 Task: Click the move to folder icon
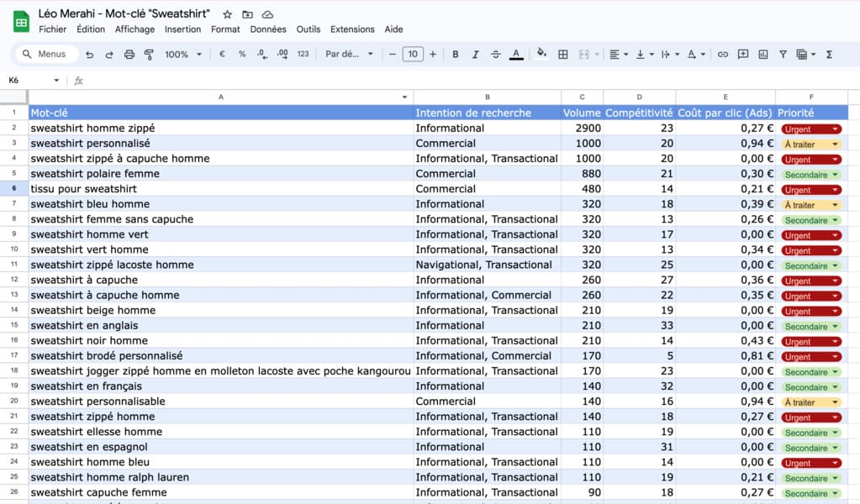coord(247,14)
